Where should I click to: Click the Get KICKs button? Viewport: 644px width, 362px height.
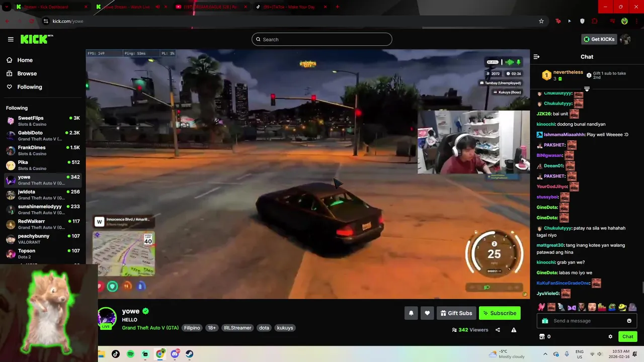point(599,39)
